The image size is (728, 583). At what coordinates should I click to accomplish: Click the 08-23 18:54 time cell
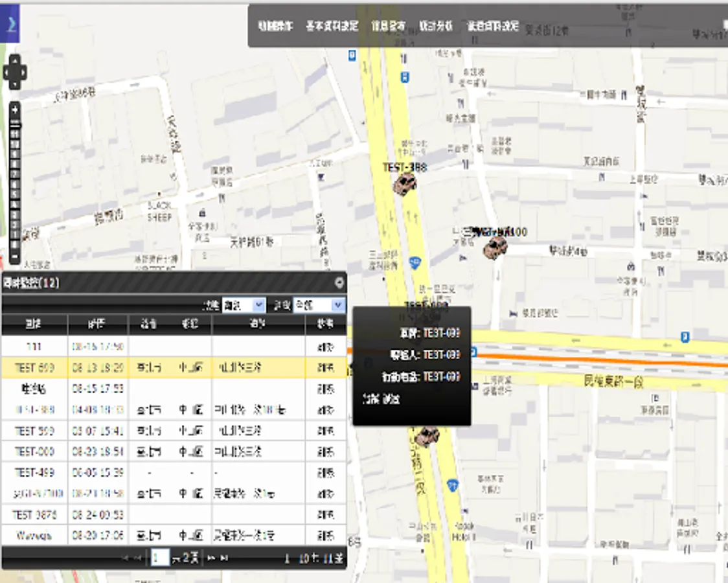[x=98, y=452]
